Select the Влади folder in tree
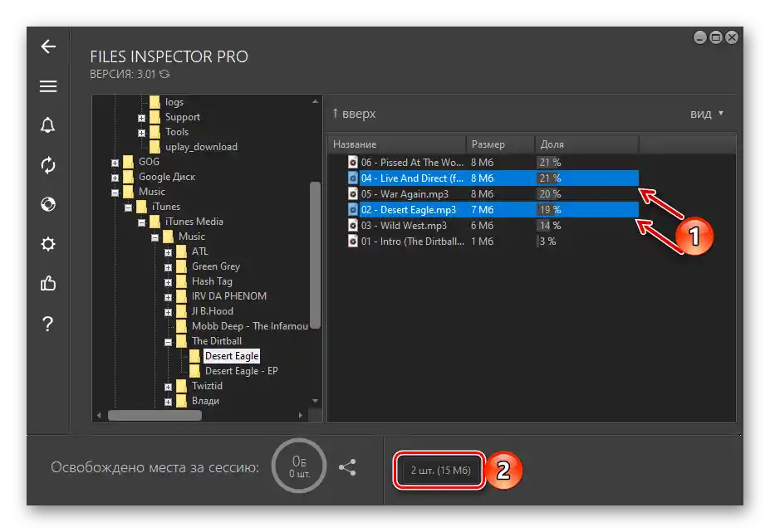Viewport: 770px width, 532px height. tap(205, 401)
